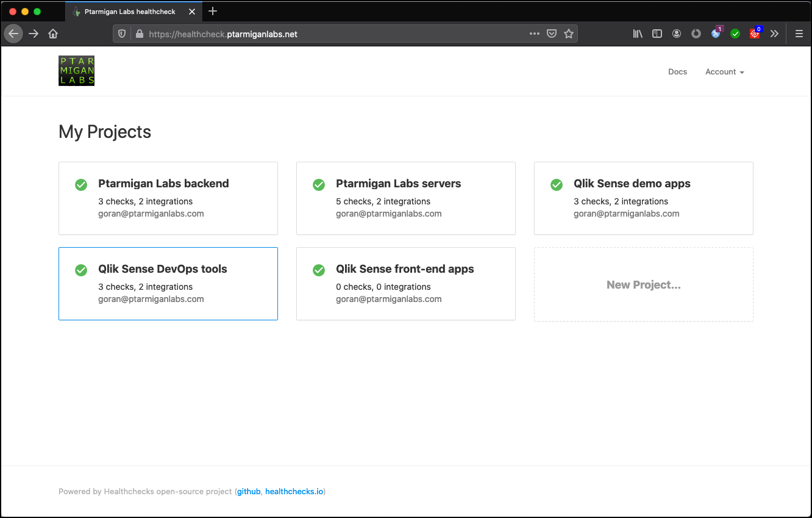Screen dimensions: 812x518
Task: Expand the Account dropdown
Action: click(725, 71)
